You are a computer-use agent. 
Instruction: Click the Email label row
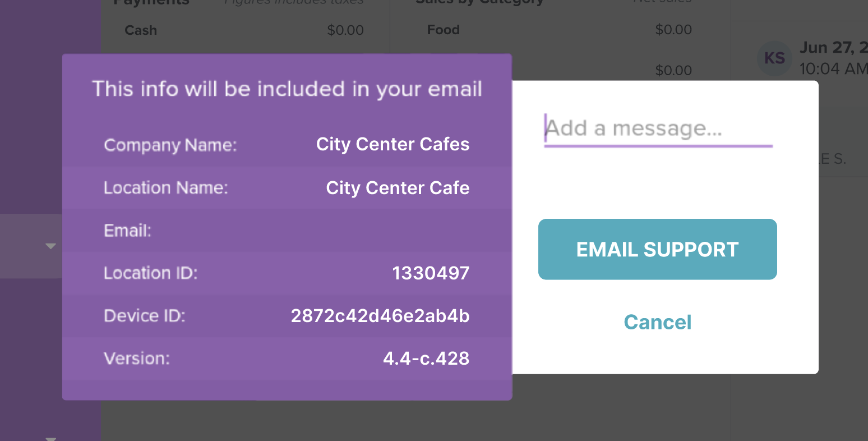[128, 231]
